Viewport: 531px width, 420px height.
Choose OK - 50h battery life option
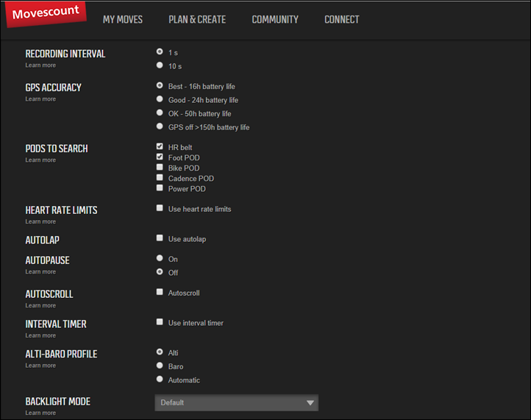[x=160, y=113]
